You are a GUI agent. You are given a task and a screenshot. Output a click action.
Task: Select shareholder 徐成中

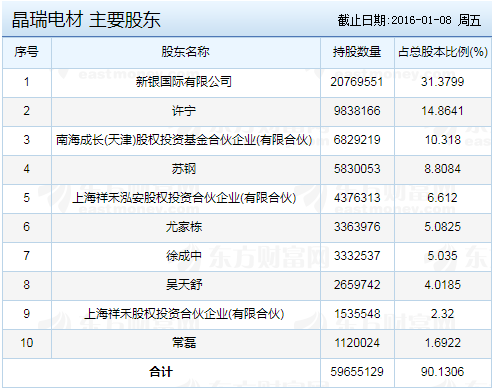coord(184,256)
